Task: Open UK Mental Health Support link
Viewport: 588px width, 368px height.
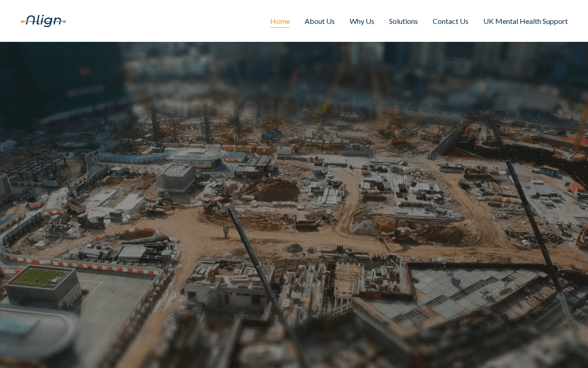Action: pos(526,21)
